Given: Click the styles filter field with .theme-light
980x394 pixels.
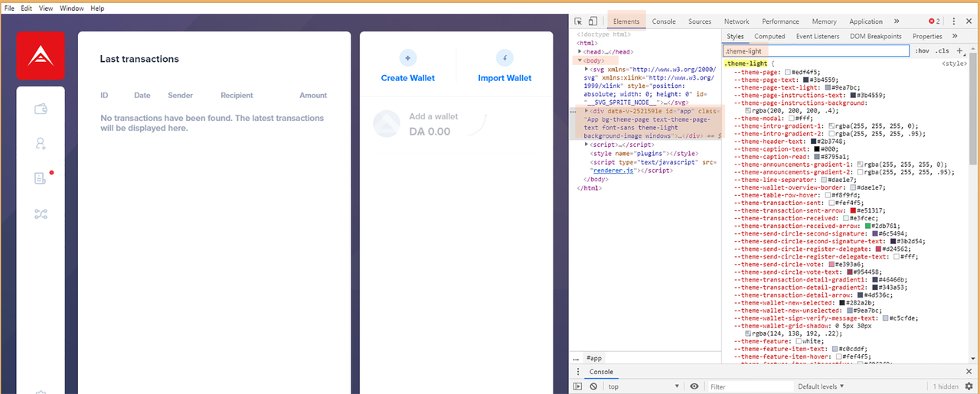Looking at the screenshot, I should pyautogui.click(x=815, y=50).
